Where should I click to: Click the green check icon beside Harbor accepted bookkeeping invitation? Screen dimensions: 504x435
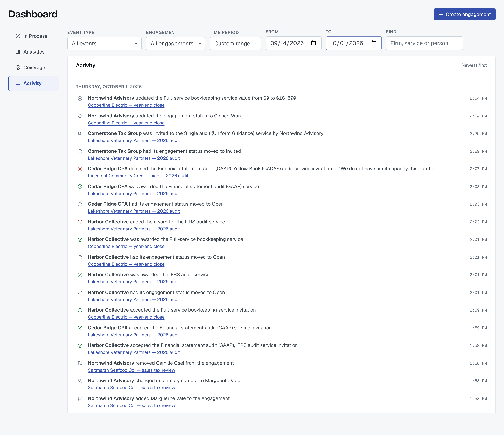[x=80, y=310]
